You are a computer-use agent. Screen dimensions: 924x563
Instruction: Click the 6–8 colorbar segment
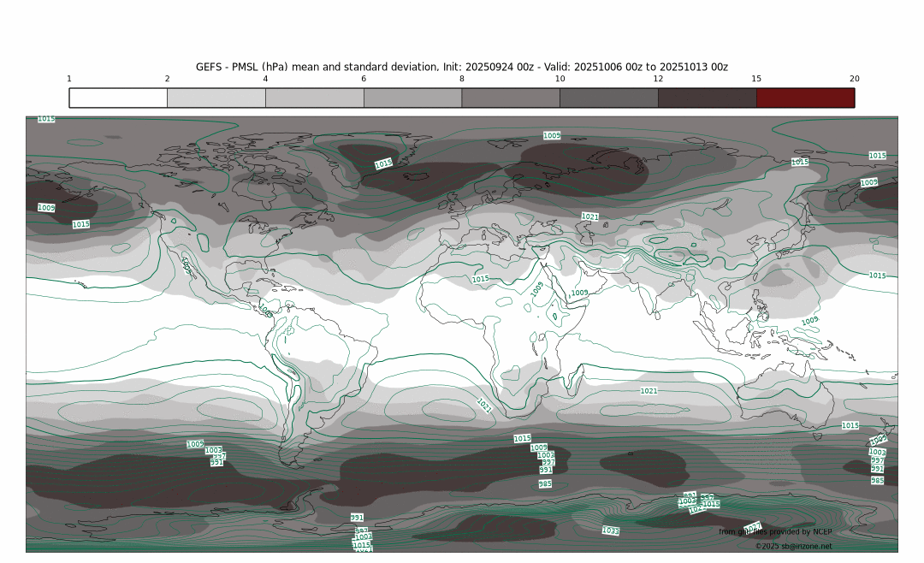[412, 98]
